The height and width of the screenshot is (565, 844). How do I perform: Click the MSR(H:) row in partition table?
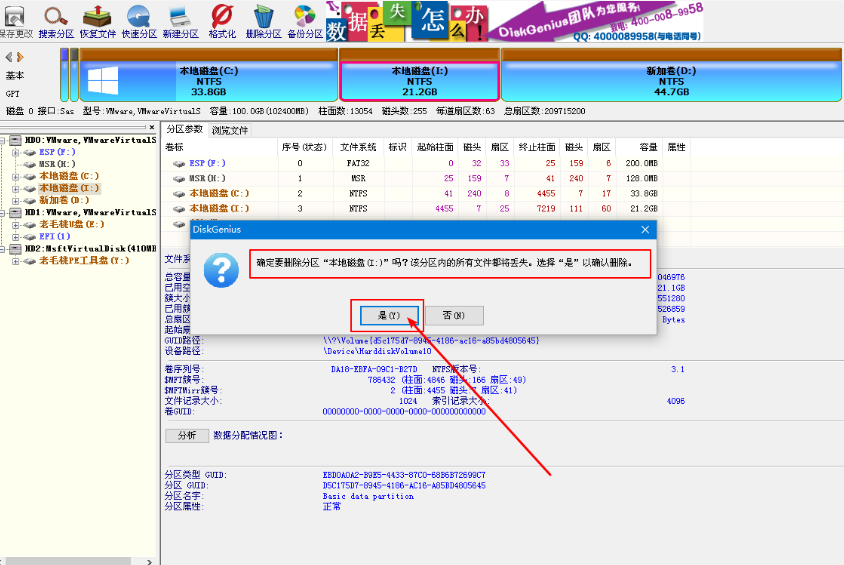tap(425, 178)
